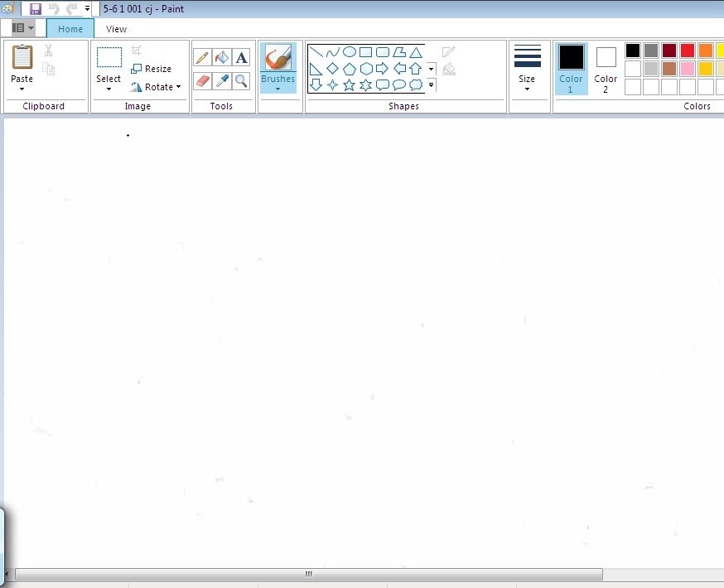Click the horizontal scrollbar thumb

tap(308, 574)
